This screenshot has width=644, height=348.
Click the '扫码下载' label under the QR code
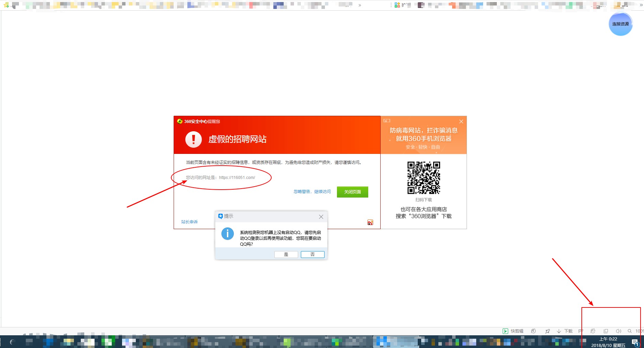pos(424,200)
